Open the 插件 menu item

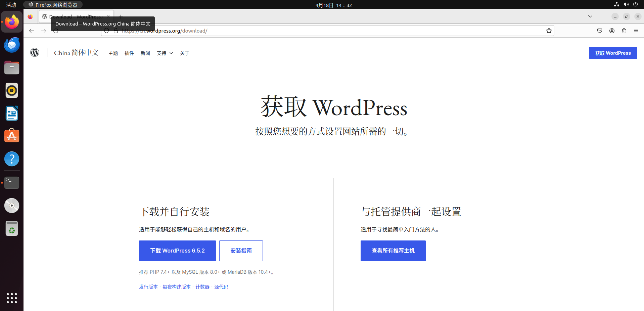[x=129, y=53]
